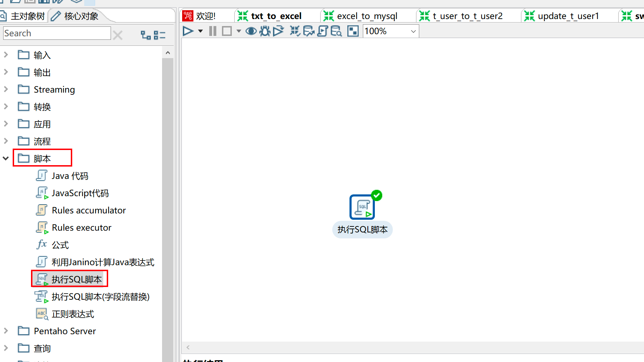Click the 执行SQL脚本 label on canvas
Viewport: 644px width, 362px height.
[x=363, y=230]
